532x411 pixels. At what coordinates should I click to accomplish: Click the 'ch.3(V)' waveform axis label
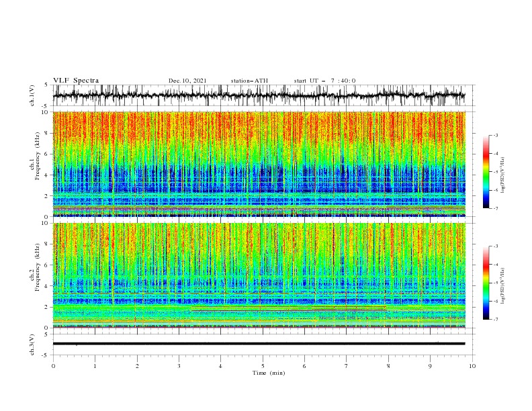pyautogui.click(x=32, y=345)
